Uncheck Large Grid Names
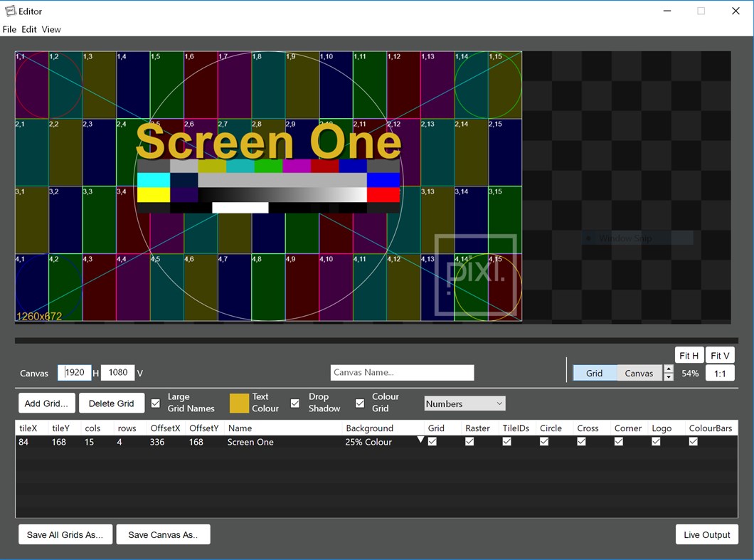Screen dimensions: 754x560 155,403
